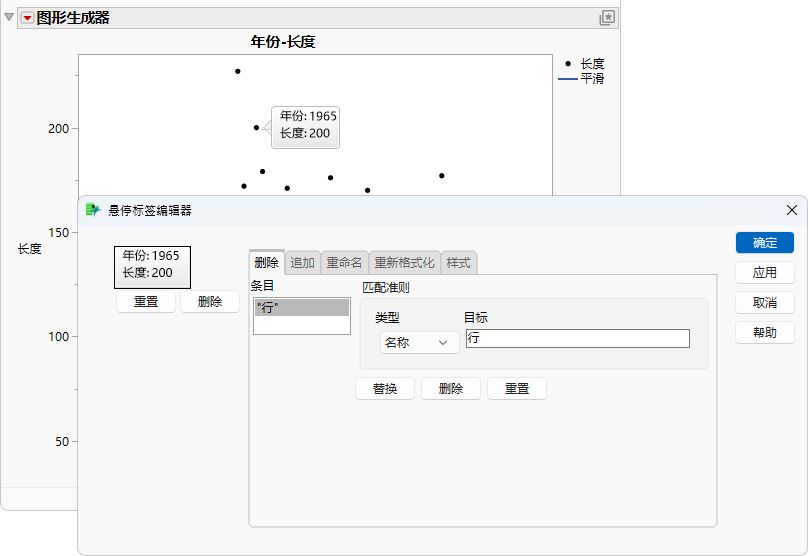The height and width of the screenshot is (556, 808).
Task: Click the graph title 年份-长度
Action: [x=283, y=42]
